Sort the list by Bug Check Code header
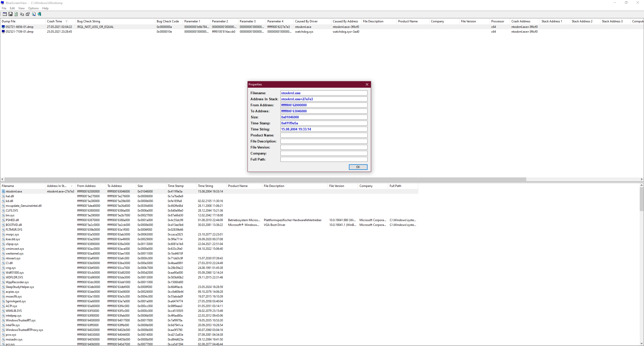644x346 pixels. [x=168, y=21]
